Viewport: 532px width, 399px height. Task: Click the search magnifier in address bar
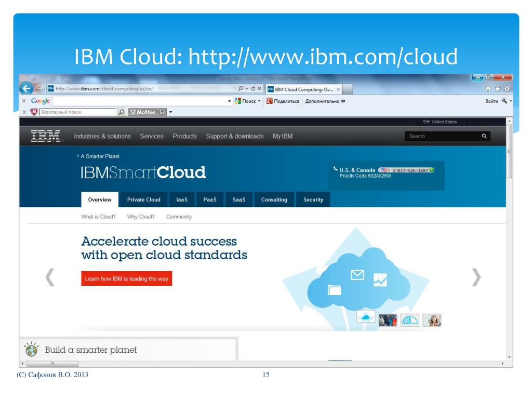241,88
